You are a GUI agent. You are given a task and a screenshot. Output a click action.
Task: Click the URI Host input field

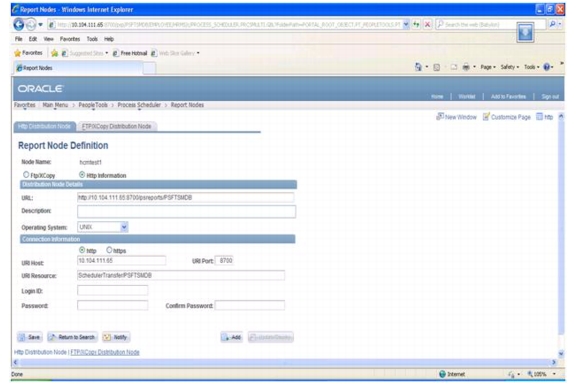coord(121,261)
